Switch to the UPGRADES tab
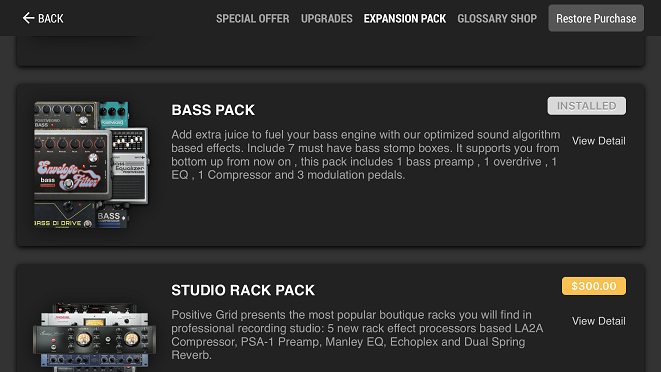The height and width of the screenshot is (372, 661). click(326, 19)
